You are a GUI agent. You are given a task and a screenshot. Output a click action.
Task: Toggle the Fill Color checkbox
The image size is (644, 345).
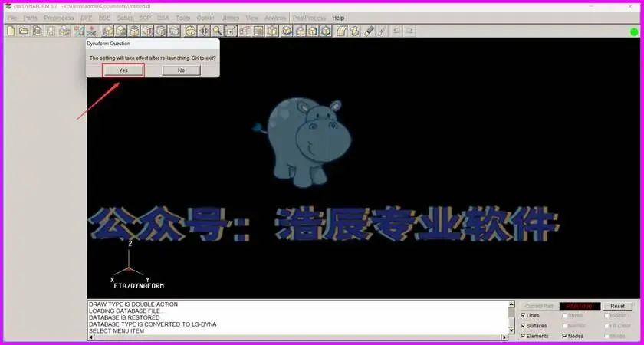point(606,326)
